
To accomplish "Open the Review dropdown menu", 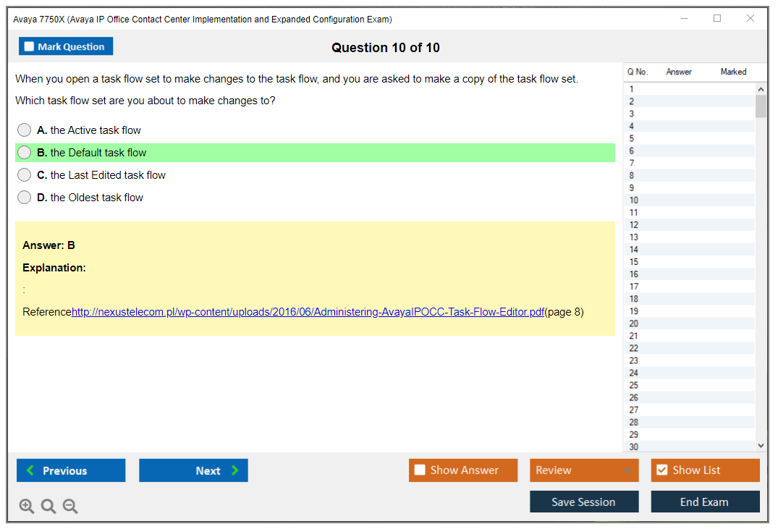I will click(x=583, y=470).
